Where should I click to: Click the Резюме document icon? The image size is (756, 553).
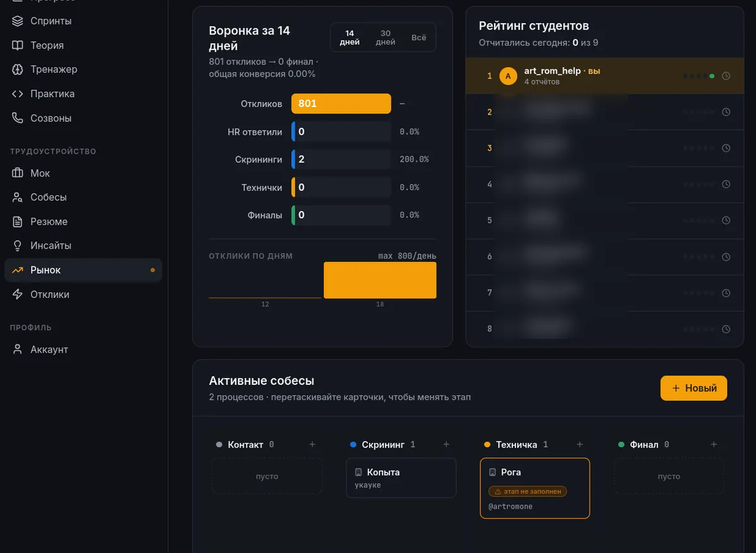[x=18, y=222]
